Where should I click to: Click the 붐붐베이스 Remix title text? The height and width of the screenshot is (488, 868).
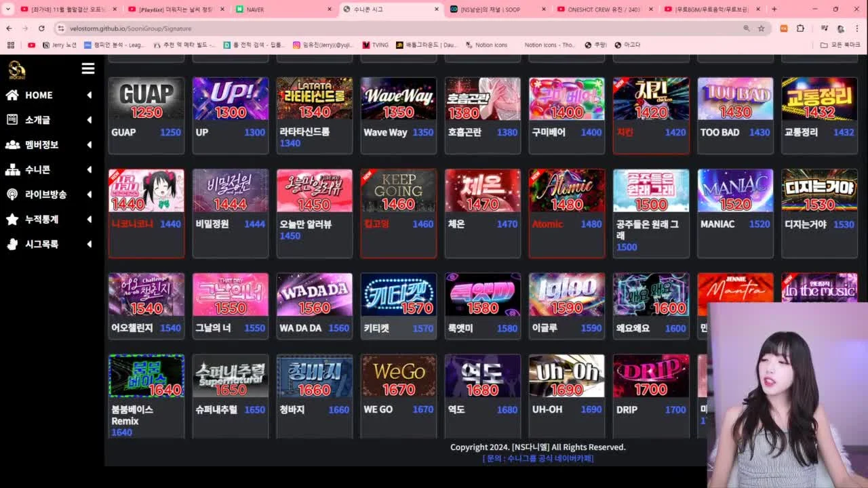pos(132,415)
